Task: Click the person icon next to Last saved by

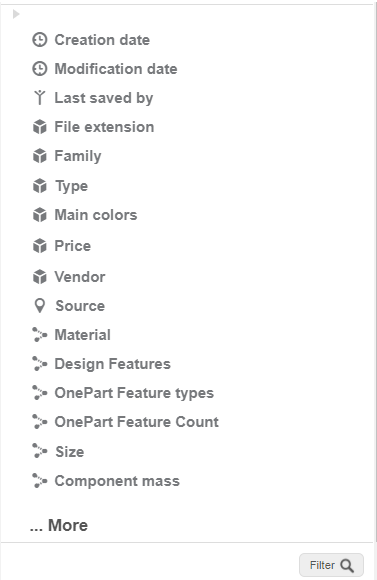Action: click(40, 98)
